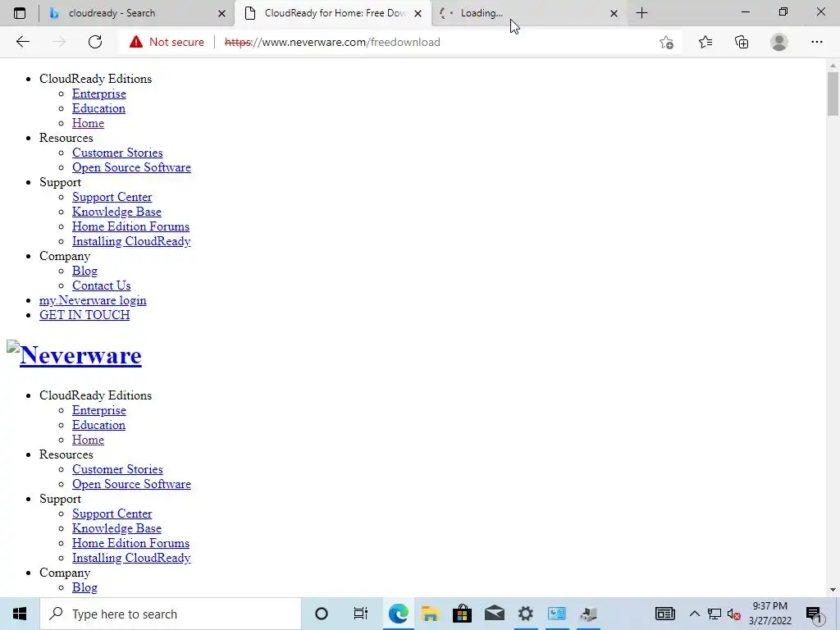The width and height of the screenshot is (840, 630).
Task: Switch to CloudReady for Home tab
Action: point(332,13)
